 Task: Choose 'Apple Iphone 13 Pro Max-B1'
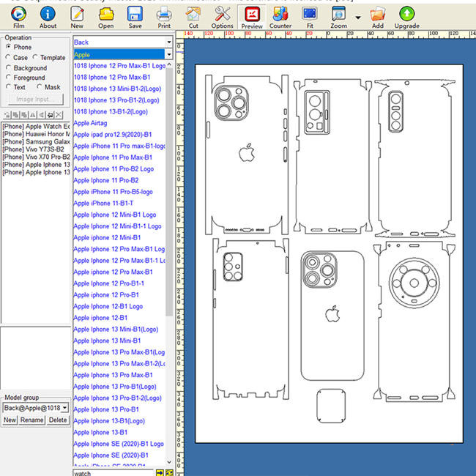[x=113, y=375]
